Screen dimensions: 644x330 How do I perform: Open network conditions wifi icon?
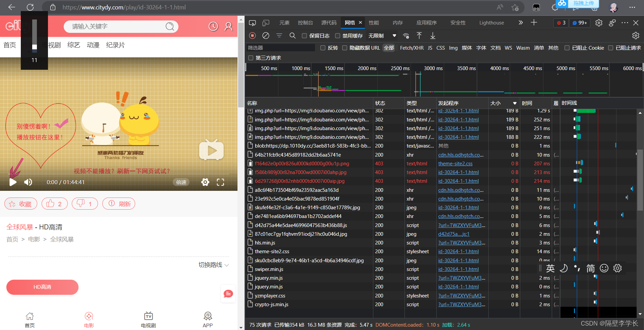pos(406,36)
